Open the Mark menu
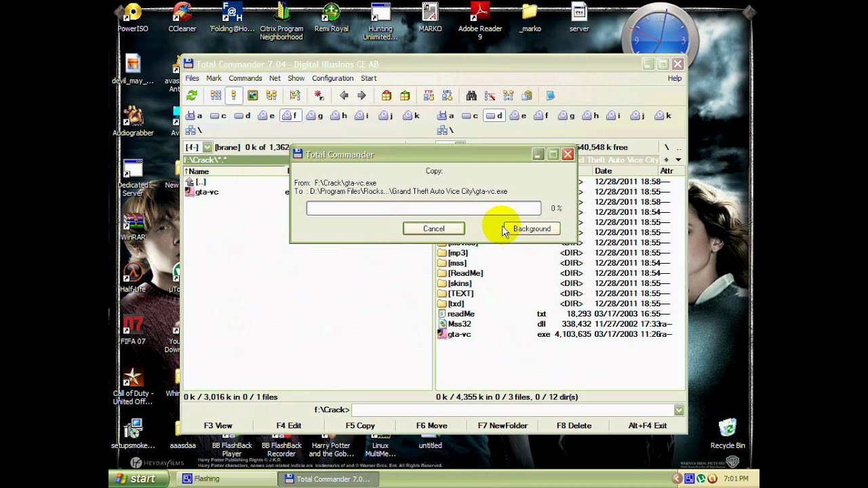The width and height of the screenshot is (868, 488). pos(214,78)
